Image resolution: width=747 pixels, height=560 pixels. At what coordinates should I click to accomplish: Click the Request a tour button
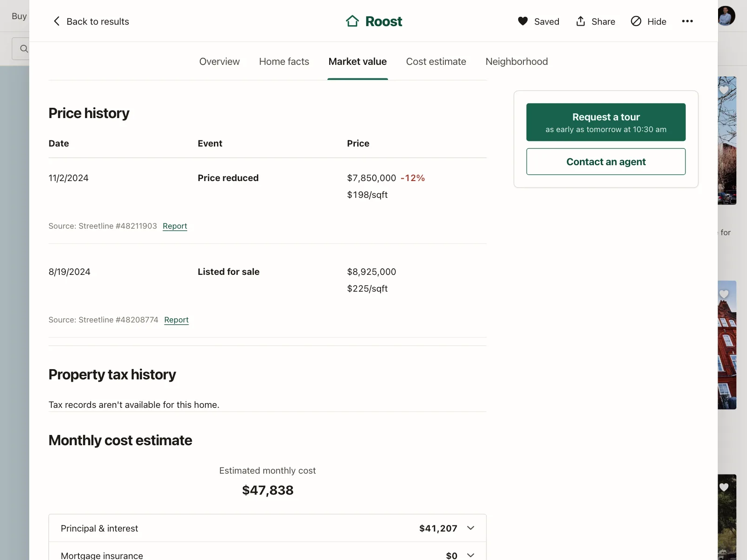point(606,122)
